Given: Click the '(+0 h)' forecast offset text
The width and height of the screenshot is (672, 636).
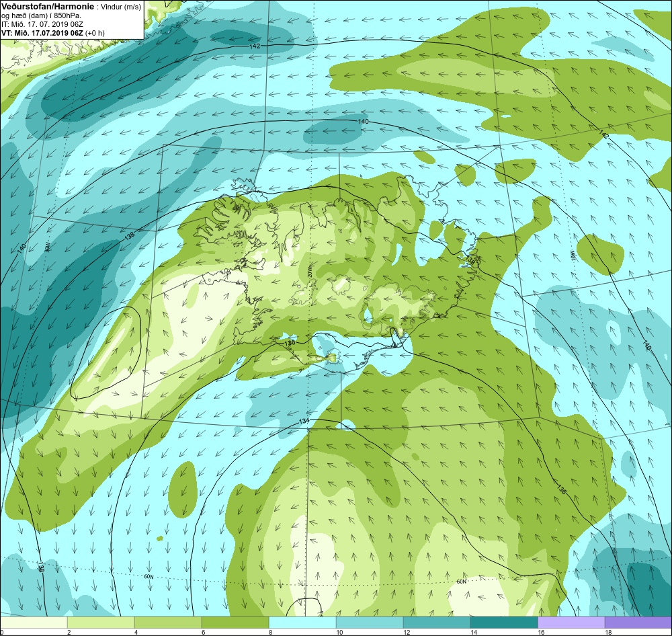Looking at the screenshot, I should 95,33.
